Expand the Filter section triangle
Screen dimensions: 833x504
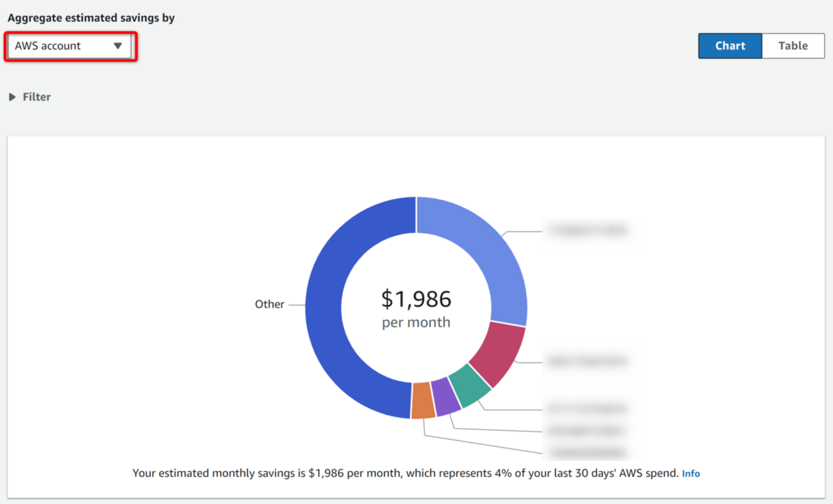coord(12,97)
